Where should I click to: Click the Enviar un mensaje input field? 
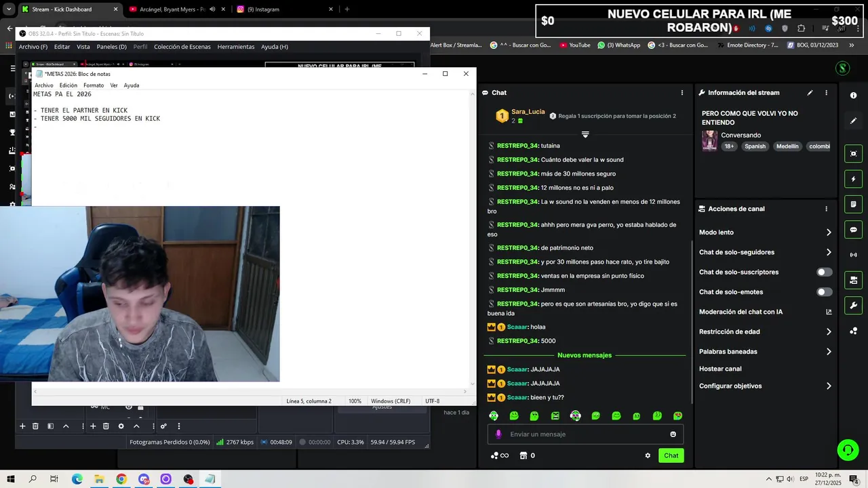click(585, 434)
